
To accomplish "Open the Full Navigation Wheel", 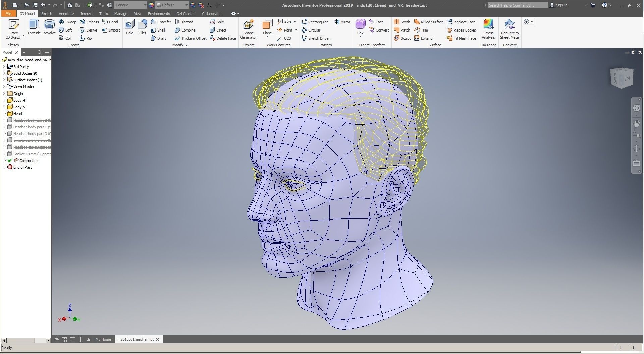I will tap(636, 108).
